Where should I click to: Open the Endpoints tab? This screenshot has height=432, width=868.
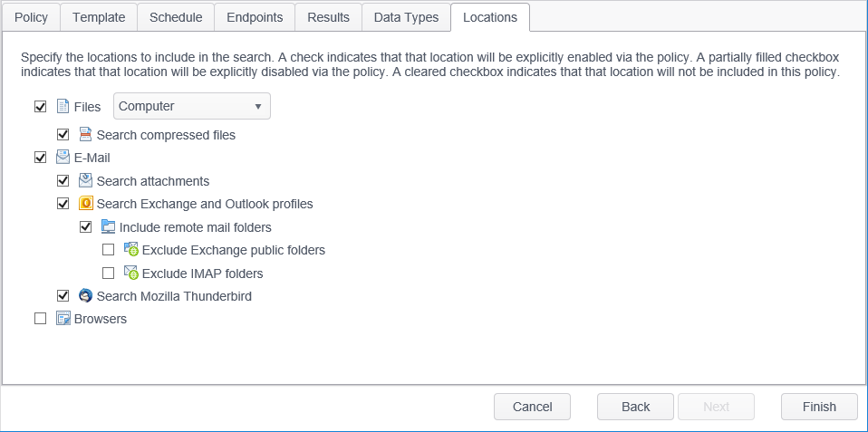point(255,17)
